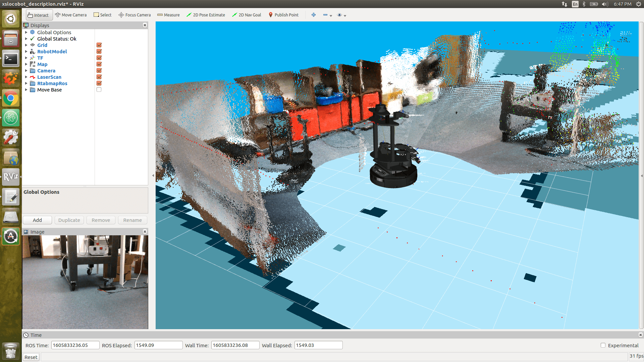The height and width of the screenshot is (362, 644).
Task: Switch to the RViz launcher icon
Action: click(x=11, y=177)
